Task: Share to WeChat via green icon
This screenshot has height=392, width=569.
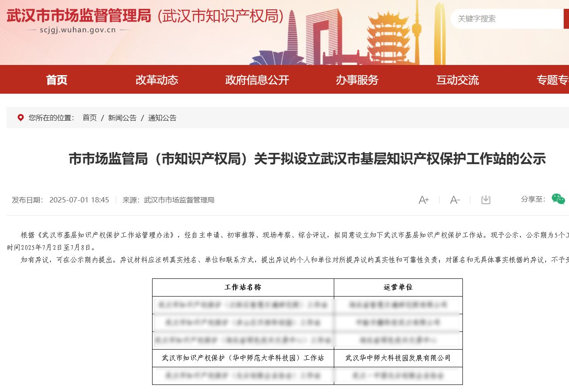Action: coord(558,199)
